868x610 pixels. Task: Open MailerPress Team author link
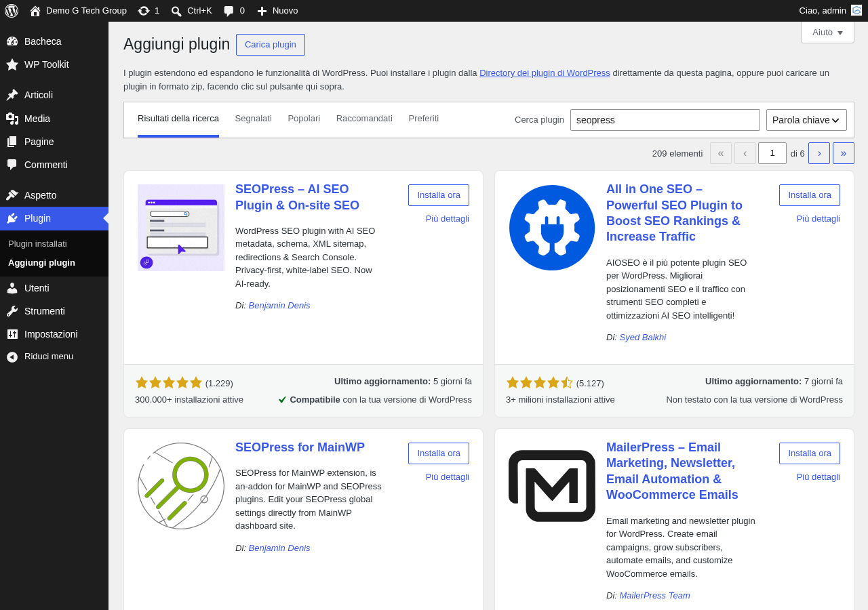(654, 595)
